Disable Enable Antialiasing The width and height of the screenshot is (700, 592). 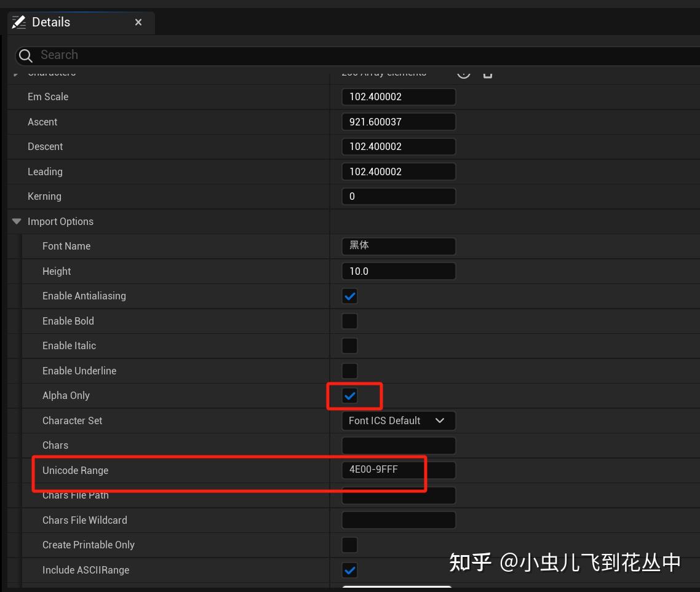click(349, 296)
